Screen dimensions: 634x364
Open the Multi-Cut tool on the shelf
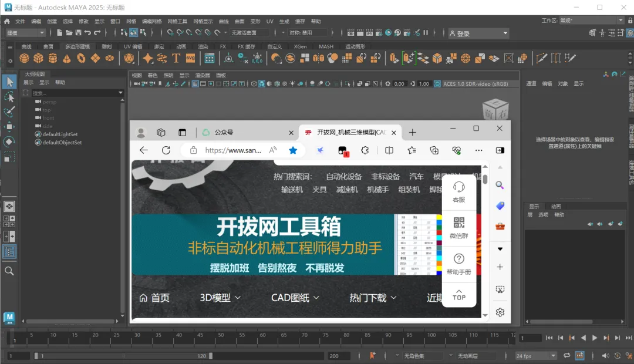point(541,58)
